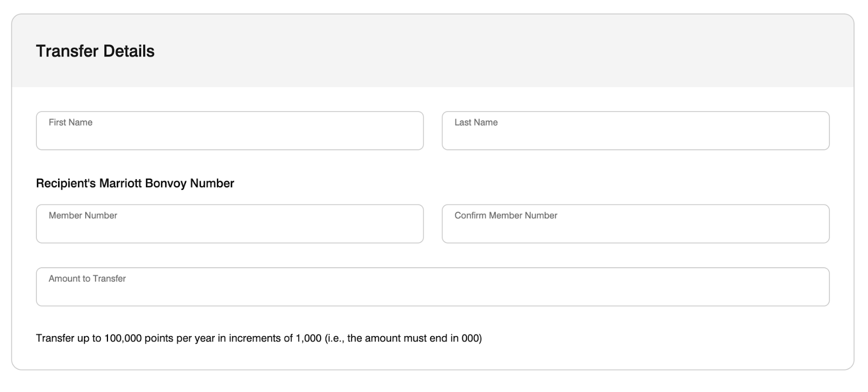Image resolution: width=868 pixels, height=392 pixels.
Task: Click the 'Amount to Transfer' placeholder label
Action: [87, 279]
